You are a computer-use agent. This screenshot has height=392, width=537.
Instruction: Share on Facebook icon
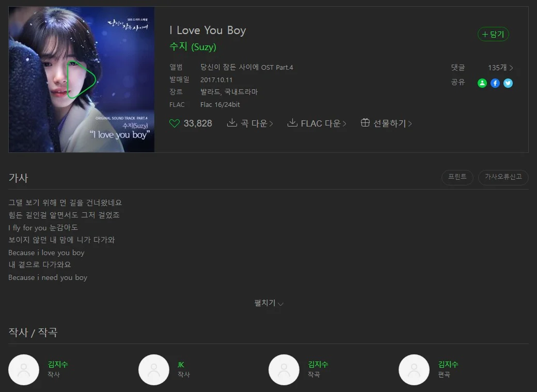pyautogui.click(x=495, y=83)
